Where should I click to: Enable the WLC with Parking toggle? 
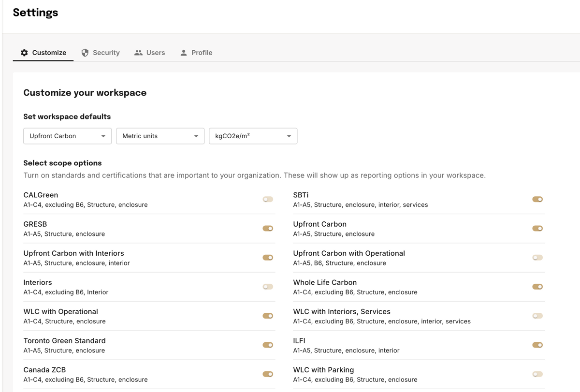click(537, 374)
